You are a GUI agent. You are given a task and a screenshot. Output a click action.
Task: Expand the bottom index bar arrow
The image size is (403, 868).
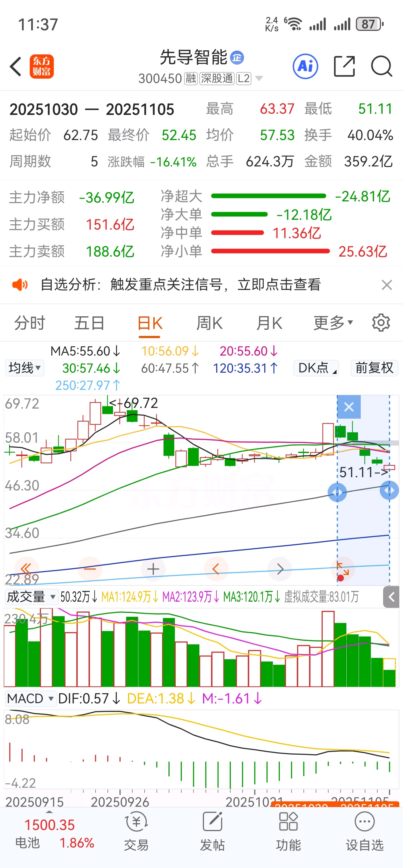tap(50, 812)
